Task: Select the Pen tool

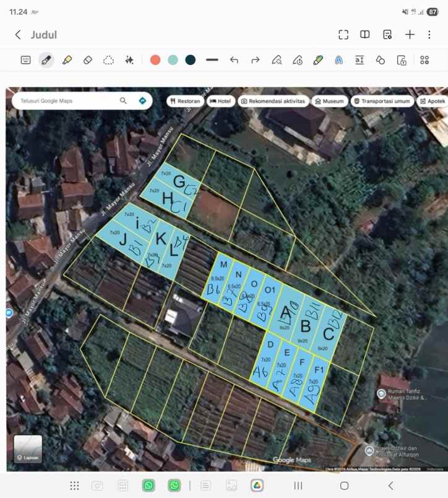Action: (x=46, y=60)
